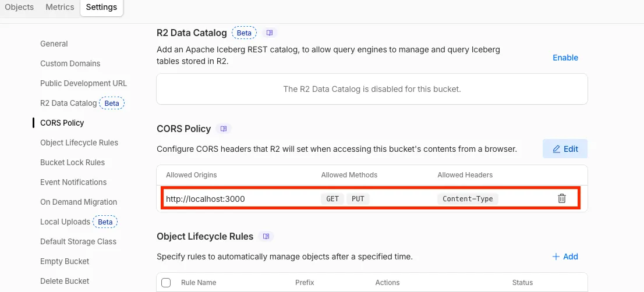Go to Bucket Lock Rules section
The width and height of the screenshot is (644, 292).
click(x=73, y=162)
